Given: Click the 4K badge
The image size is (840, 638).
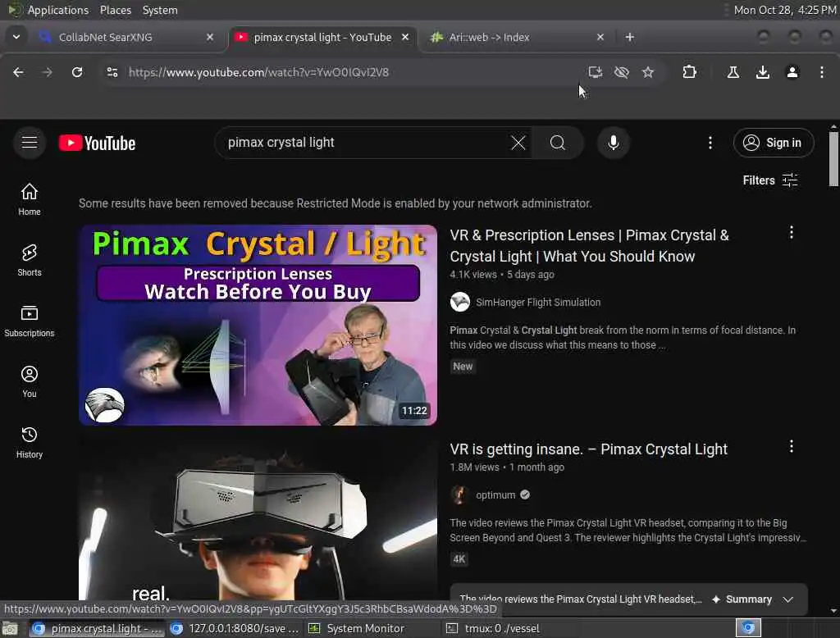Looking at the screenshot, I should tap(459, 559).
